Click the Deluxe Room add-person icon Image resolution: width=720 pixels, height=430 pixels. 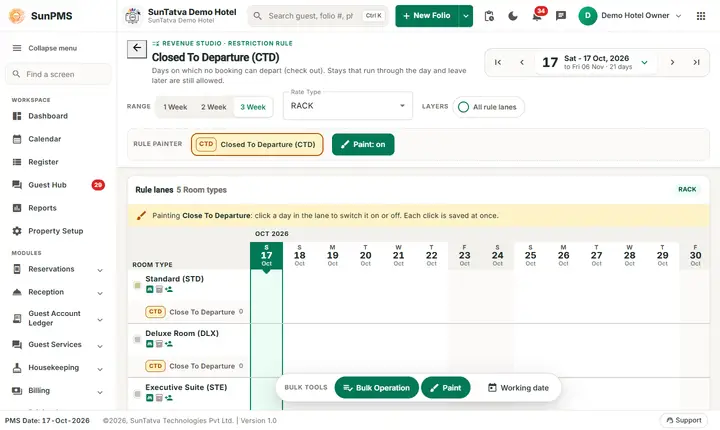pos(169,344)
